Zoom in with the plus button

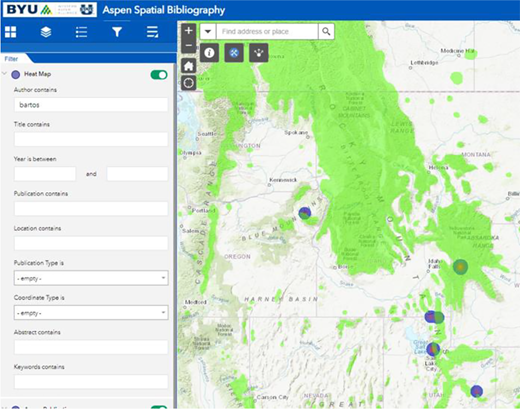tap(189, 30)
